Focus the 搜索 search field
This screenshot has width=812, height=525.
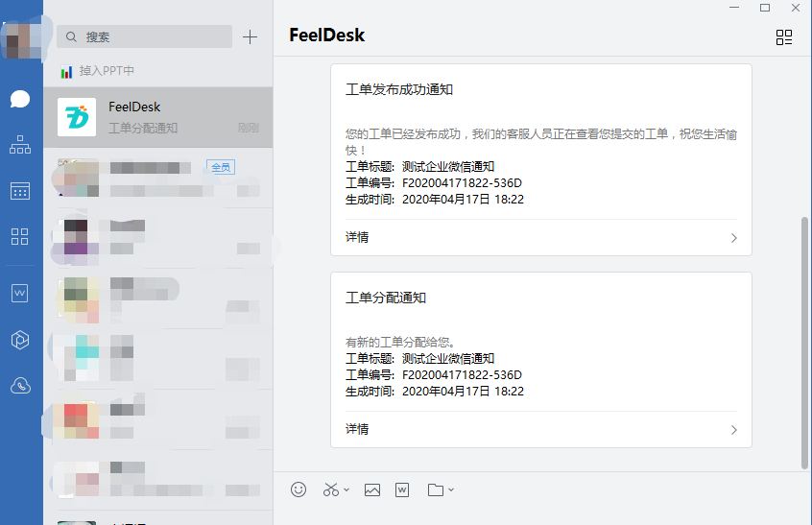(145, 36)
